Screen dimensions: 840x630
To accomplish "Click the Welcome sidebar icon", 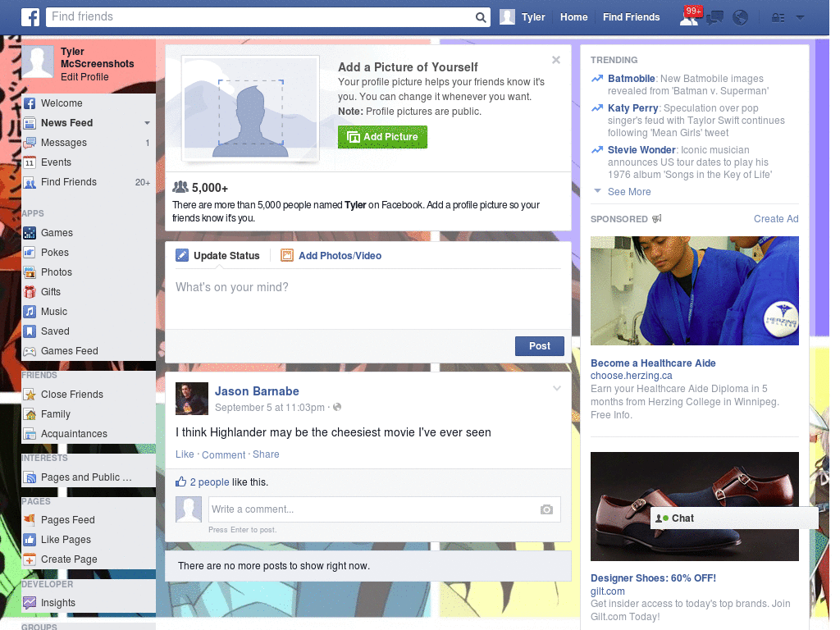I will pyautogui.click(x=30, y=103).
